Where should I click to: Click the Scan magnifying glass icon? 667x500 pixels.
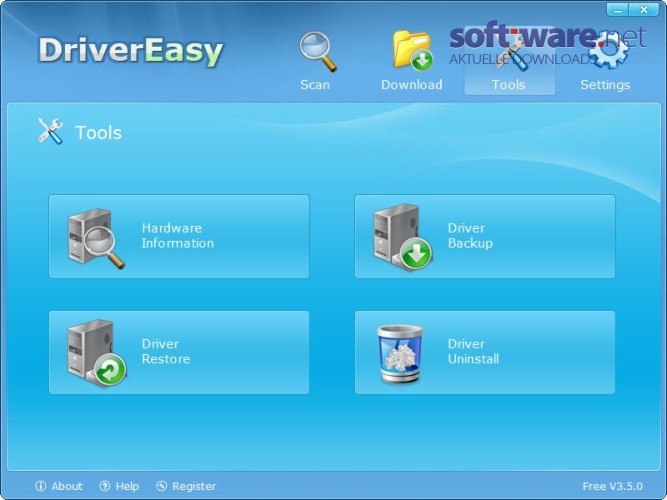[x=318, y=51]
